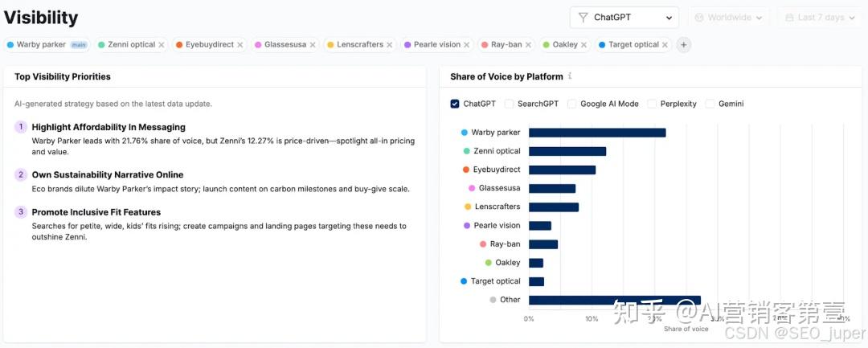Screen dimensions: 868x348
Task: Enable the Perplexity platform checkbox
Action: pyautogui.click(x=652, y=104)
